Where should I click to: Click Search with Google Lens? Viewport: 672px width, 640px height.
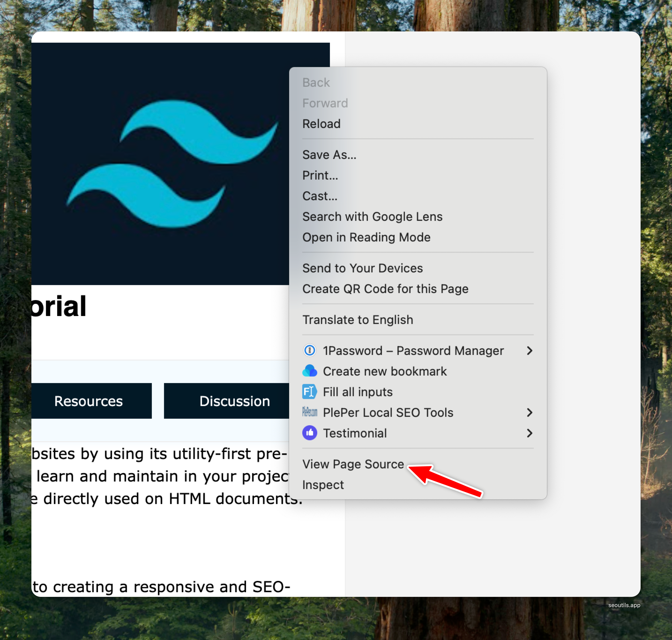click(372, 217)
